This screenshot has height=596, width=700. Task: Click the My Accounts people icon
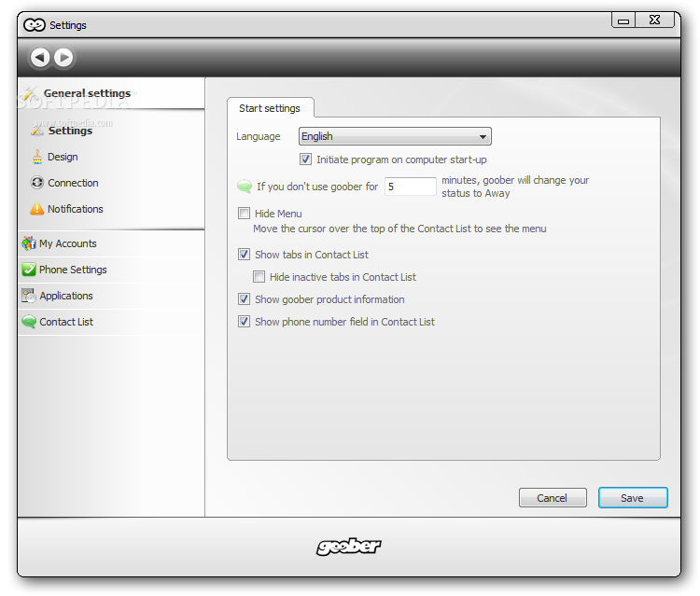29,243
